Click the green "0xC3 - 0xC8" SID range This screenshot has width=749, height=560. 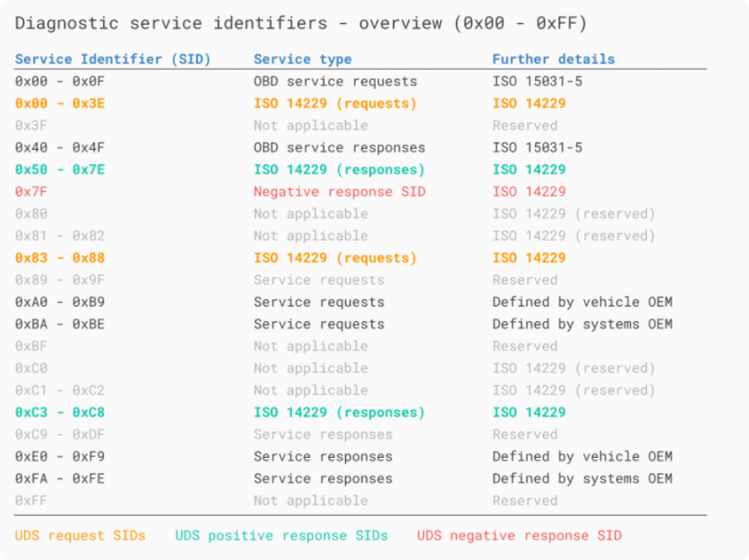(60, 412)
